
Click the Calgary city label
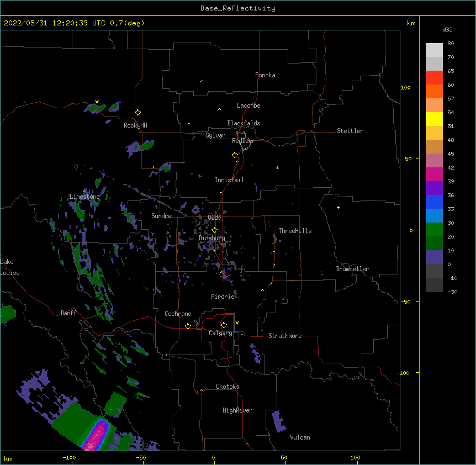[x=220, y=333]
